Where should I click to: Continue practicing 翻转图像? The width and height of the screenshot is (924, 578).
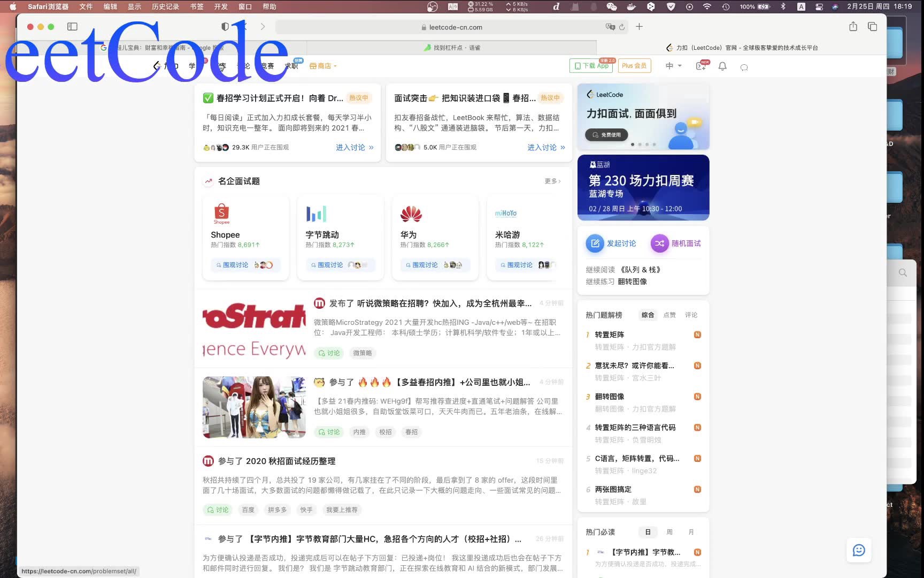click(632, 282)
